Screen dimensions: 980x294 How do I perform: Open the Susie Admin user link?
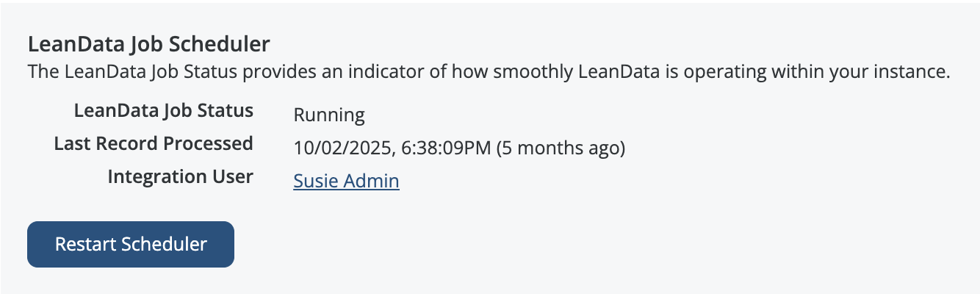[x=346, y=181]
